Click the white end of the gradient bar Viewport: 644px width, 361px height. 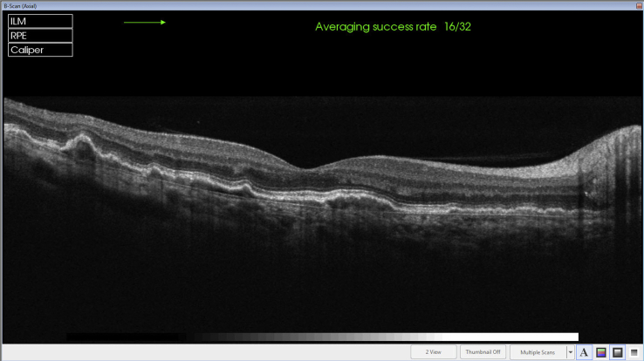pyautogui.click(x=558, y=337)
